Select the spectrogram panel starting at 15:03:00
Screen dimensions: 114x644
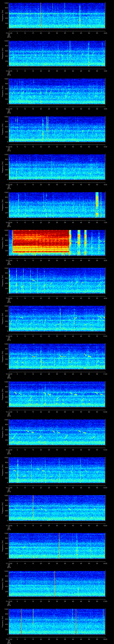[x=57, y=91]
